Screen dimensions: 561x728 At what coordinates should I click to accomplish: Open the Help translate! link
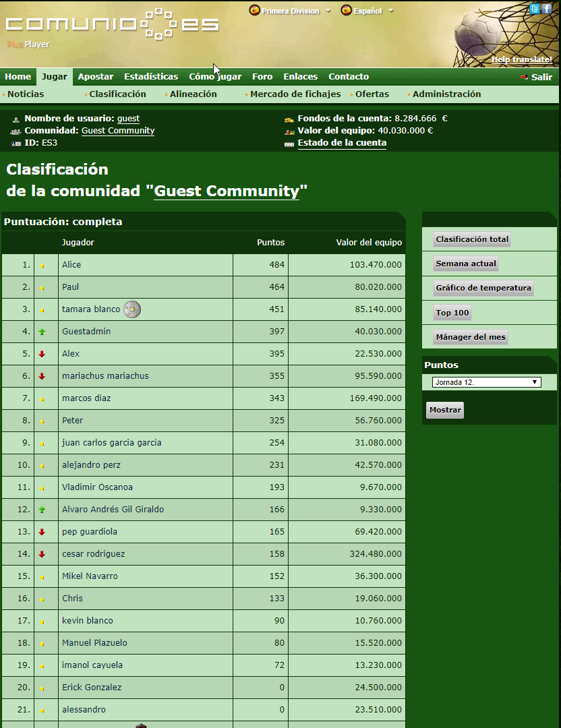[x=521, y=59]
